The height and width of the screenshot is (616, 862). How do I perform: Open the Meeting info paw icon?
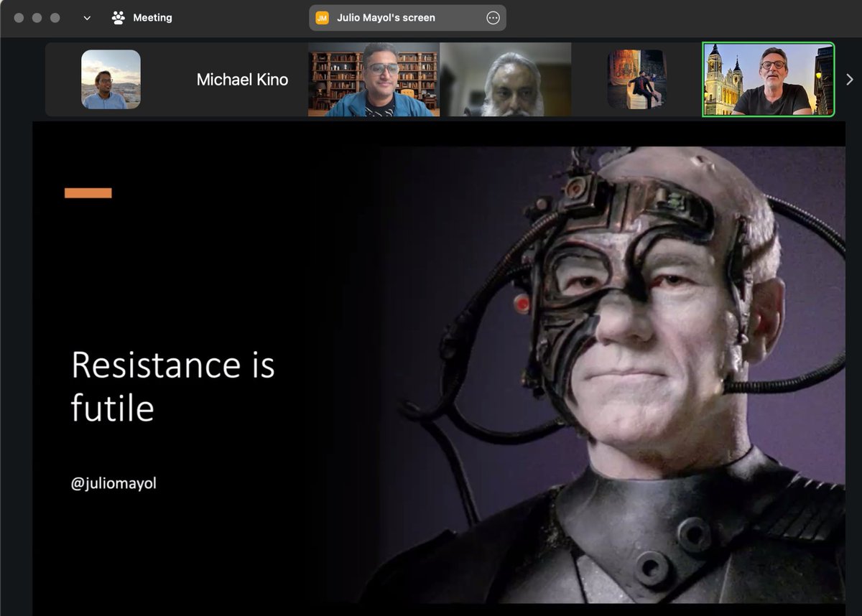click(119, 18)
